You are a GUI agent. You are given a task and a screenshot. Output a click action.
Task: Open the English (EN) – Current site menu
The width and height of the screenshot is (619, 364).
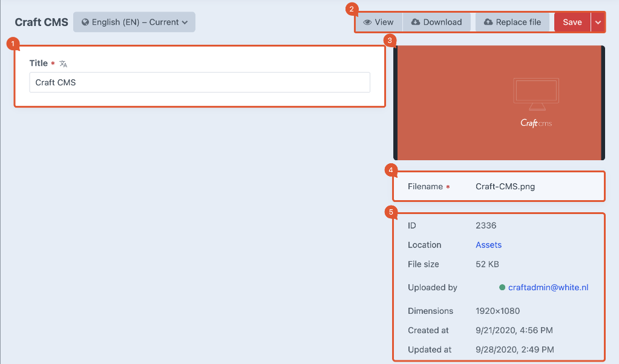[x=134, y=22]
